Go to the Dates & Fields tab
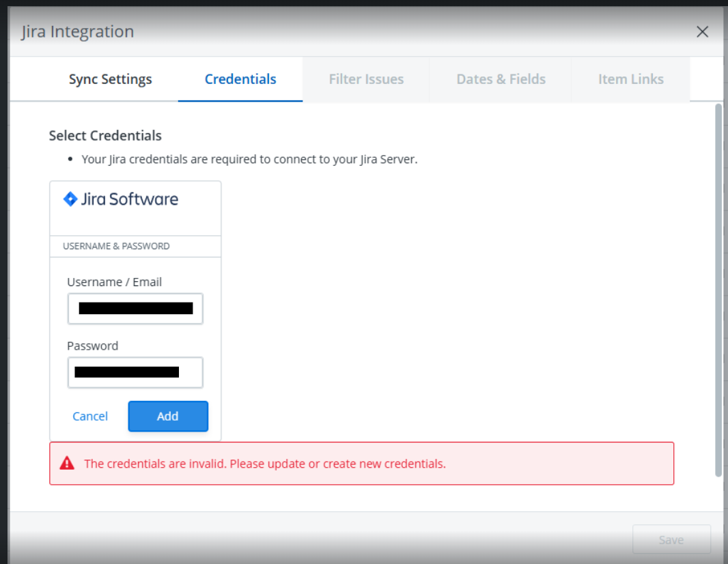728x564 pixels. click(501, 79)
